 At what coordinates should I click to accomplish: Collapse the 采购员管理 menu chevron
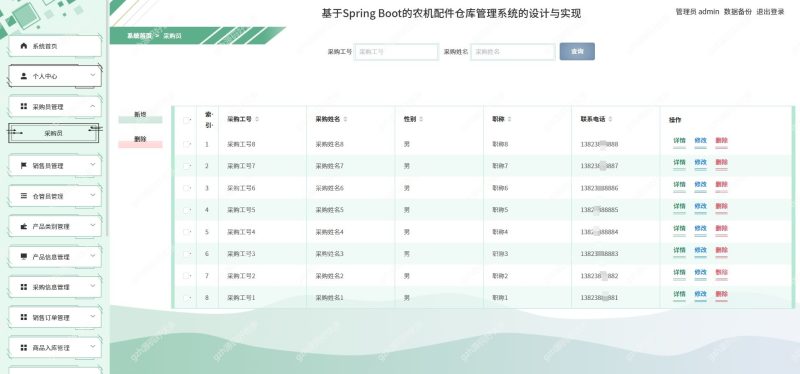pyautogui.click(x=93, y=106)
